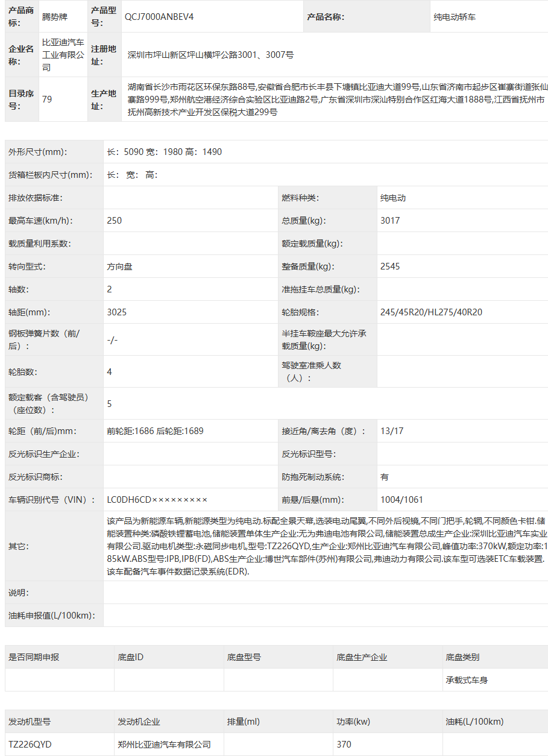Click the dimensions value 长：5090 宽：1980 高：1490
The width and height of the screenshot is (548, 756).
[x=165, y=152]
